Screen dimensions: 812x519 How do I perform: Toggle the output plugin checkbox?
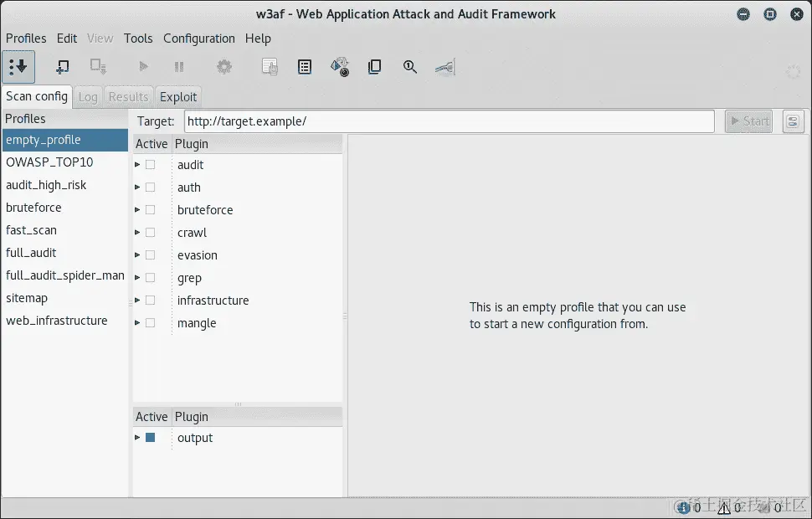[x=150, y=438]
